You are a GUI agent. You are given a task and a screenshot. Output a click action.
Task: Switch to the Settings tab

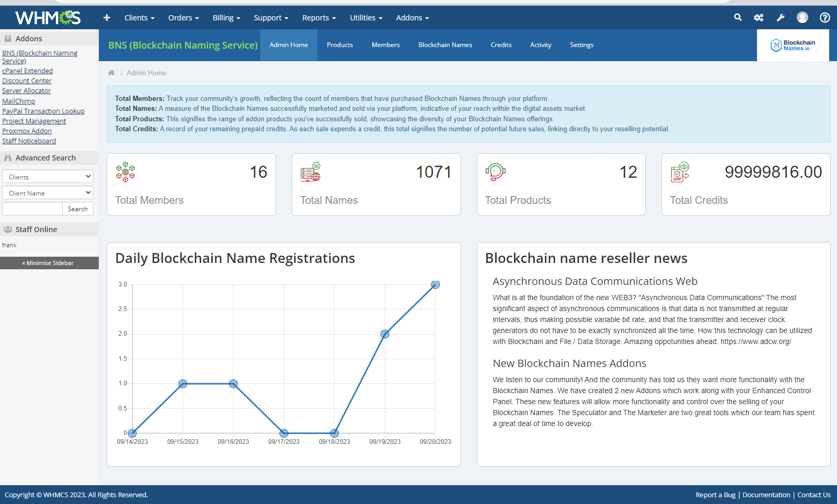581,45
